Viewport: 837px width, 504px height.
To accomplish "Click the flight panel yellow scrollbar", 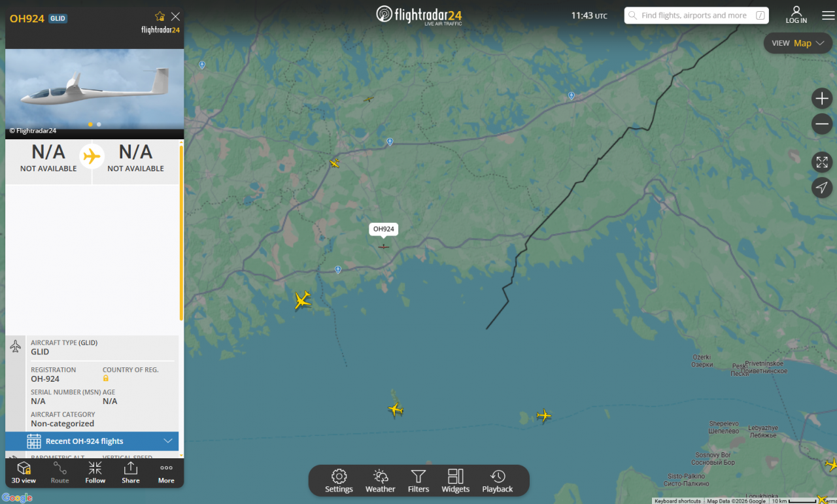I will pyautogui.click(x=181, y=232).
